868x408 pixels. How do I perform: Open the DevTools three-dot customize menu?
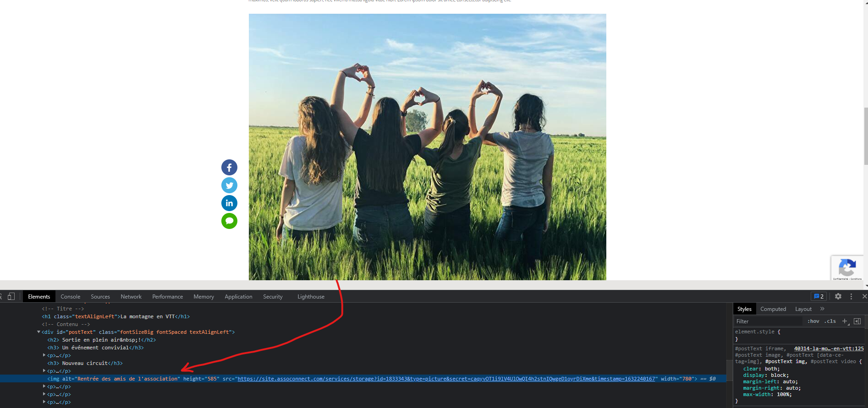click(x=851, y=296)
